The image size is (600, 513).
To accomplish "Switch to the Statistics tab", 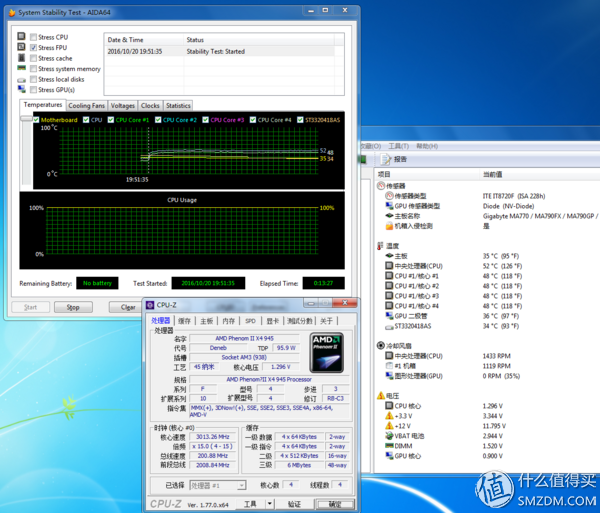I will [178, 105].
